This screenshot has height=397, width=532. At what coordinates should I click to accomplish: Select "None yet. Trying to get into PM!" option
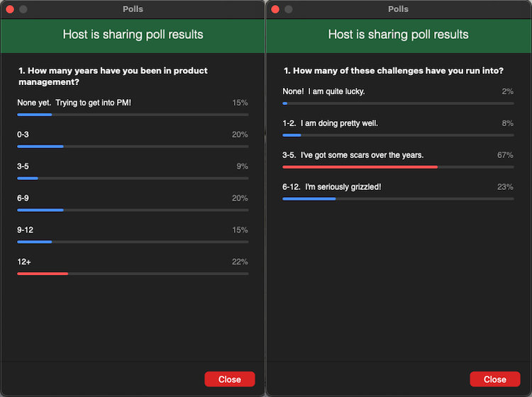pyautogui.click(x=74, y=103)
